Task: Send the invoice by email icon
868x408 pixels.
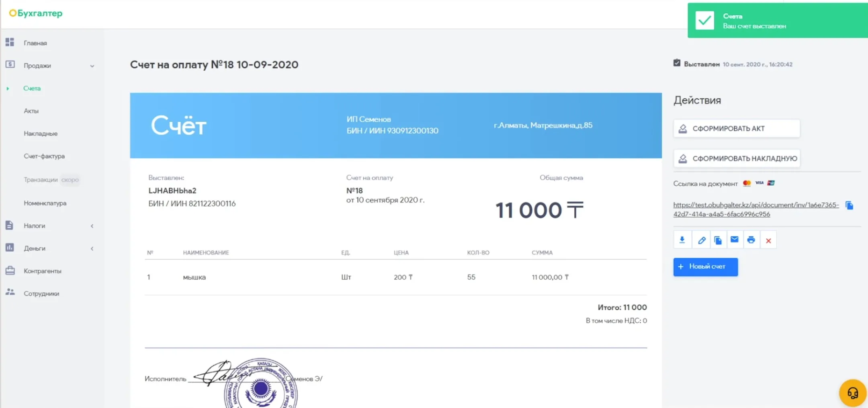Action: [735, 240]
